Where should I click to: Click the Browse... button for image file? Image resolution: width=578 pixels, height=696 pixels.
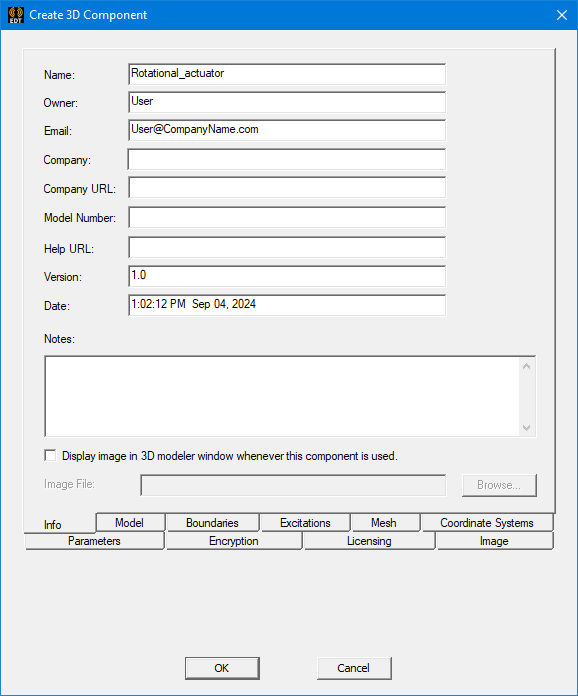point(499,485)
